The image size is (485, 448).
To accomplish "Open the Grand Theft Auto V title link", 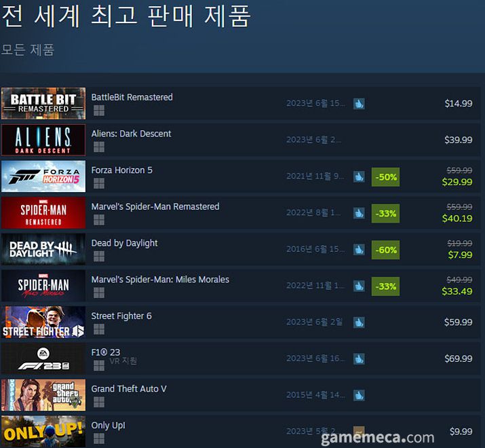I will pyautogui.click(x=129, y=389).
